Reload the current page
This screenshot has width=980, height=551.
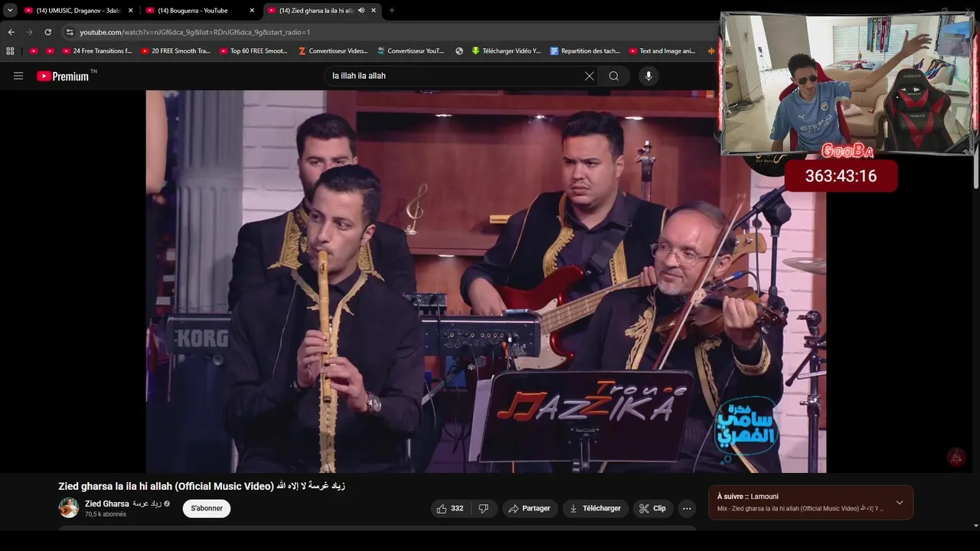point(47,32)
